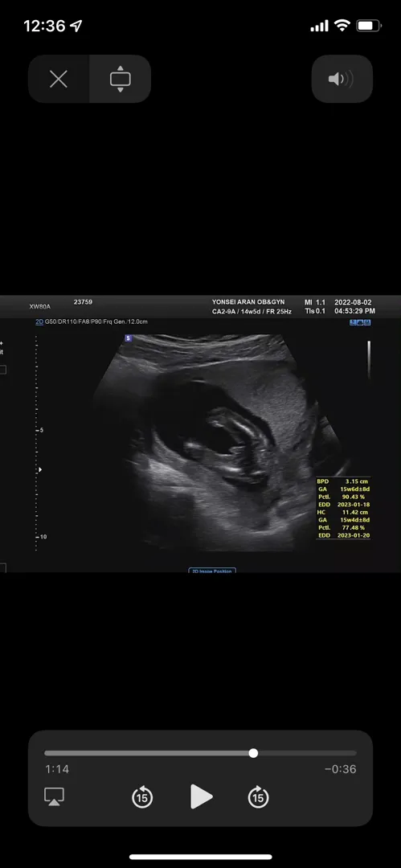Skip back 15 seconds
The height and width of the screenshot is (868, 401).
[142, 797]
